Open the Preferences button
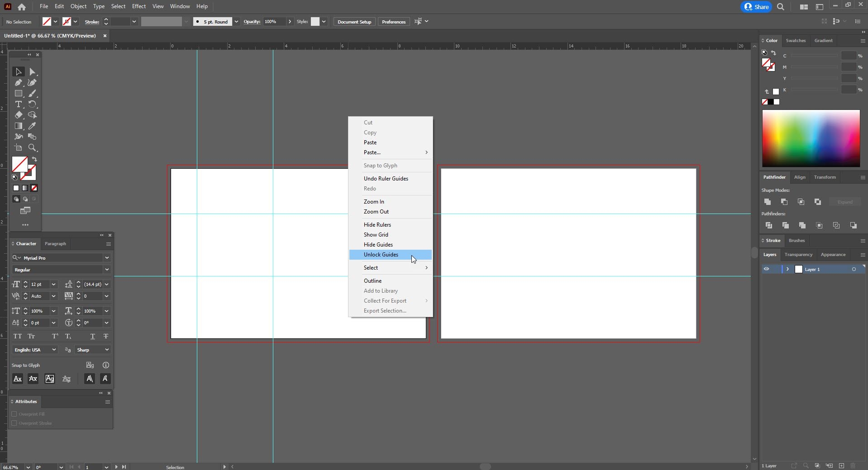 393,22
